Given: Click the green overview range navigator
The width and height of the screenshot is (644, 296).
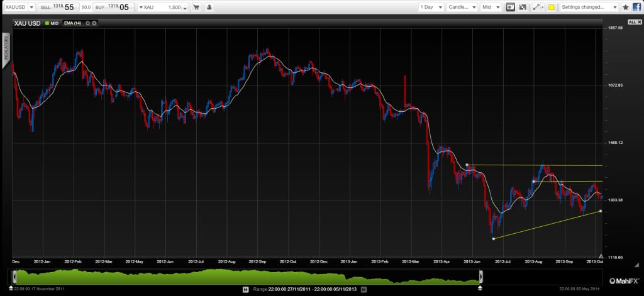Looking at the screenshot, I should (x=248, y=277).
